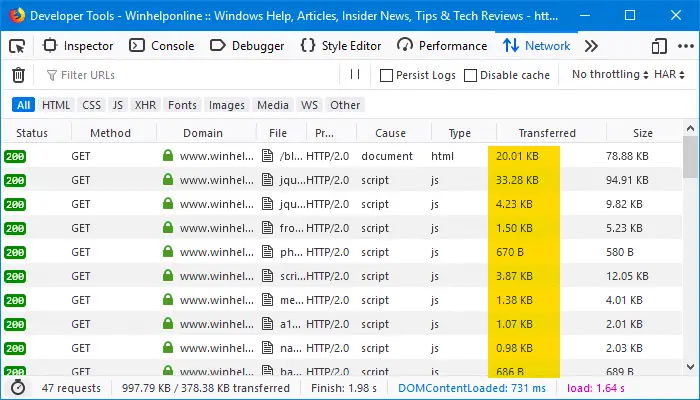The image size is (700, 400).
Task: Click 200 status badge in 0.98 KB row
Action: 15,348
